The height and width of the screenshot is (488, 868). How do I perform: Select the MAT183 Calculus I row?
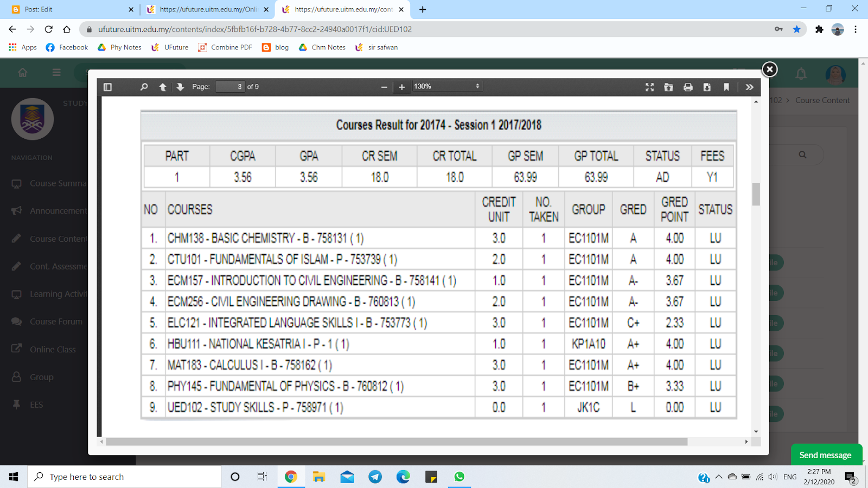pyautogui.click(x=438, y=365)
